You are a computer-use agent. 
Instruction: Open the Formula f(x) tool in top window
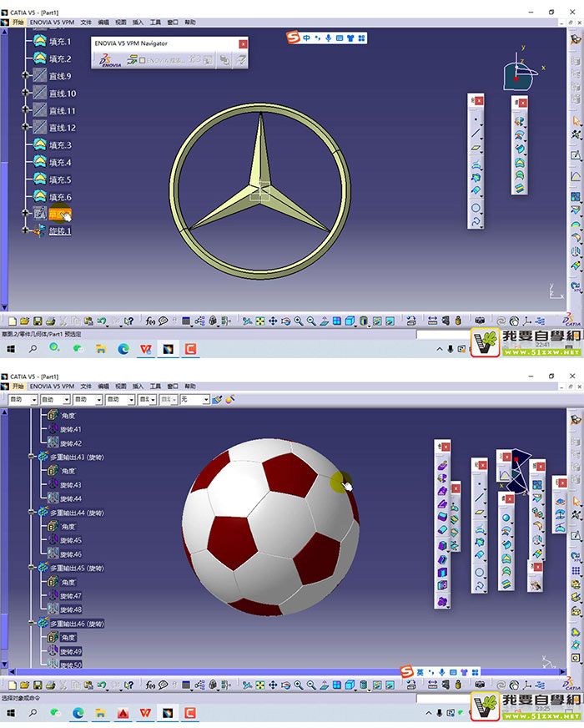click(150, 321)
